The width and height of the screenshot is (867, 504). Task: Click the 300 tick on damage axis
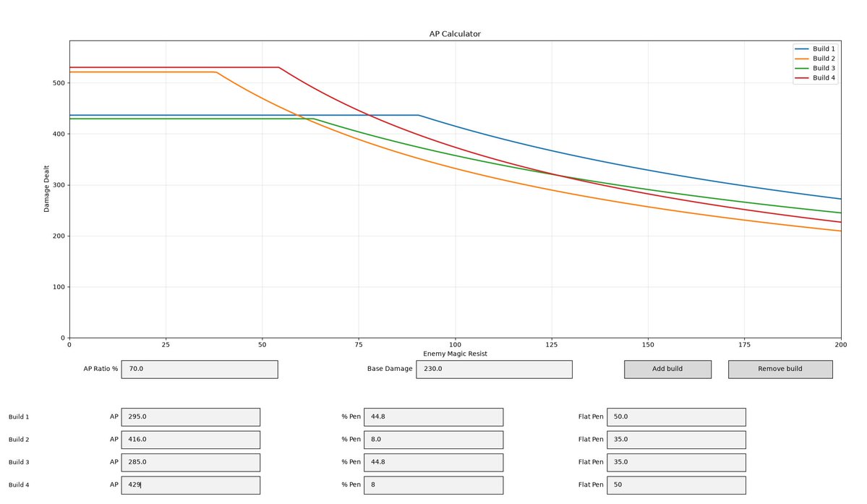pyautogui.click(x=59, y=185)
